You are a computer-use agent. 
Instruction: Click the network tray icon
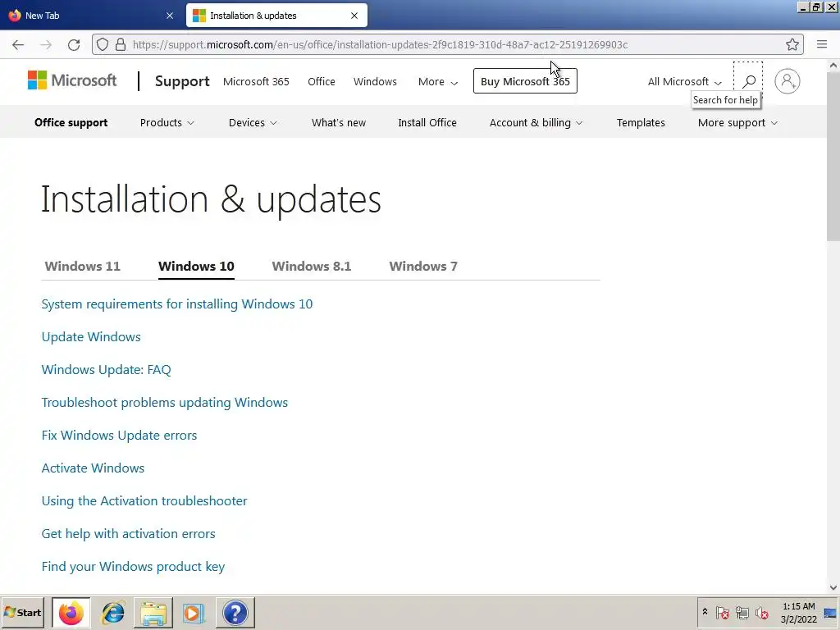742,612
